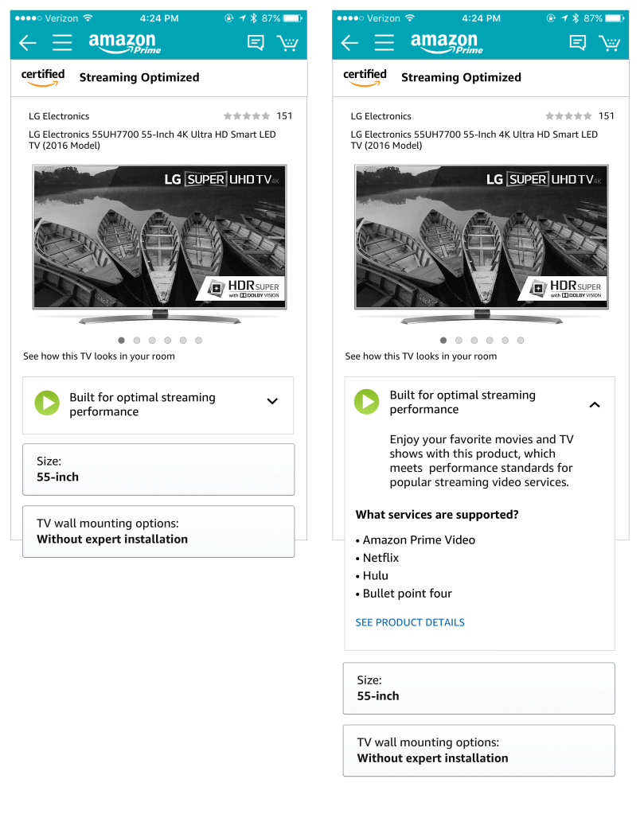Expand the collapsed 'Built for optimal streaming' panel
Screen dimensions: 644x814
(272, 402)
